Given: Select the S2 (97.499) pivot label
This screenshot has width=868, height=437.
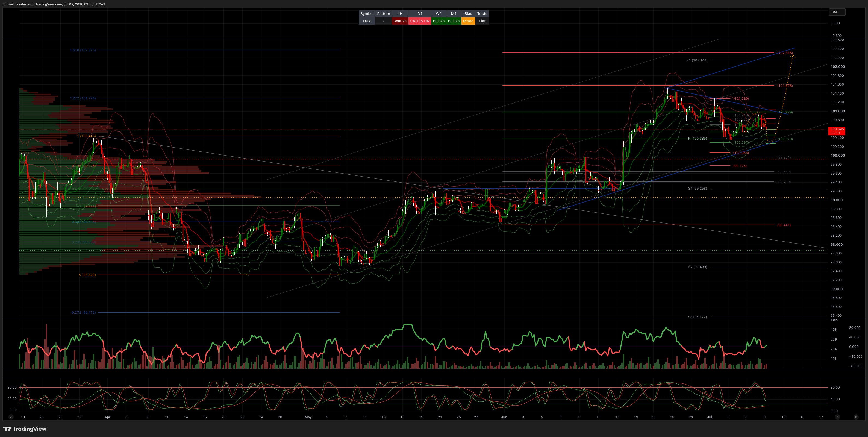Looking at the screenshot, I should point(697,267).
